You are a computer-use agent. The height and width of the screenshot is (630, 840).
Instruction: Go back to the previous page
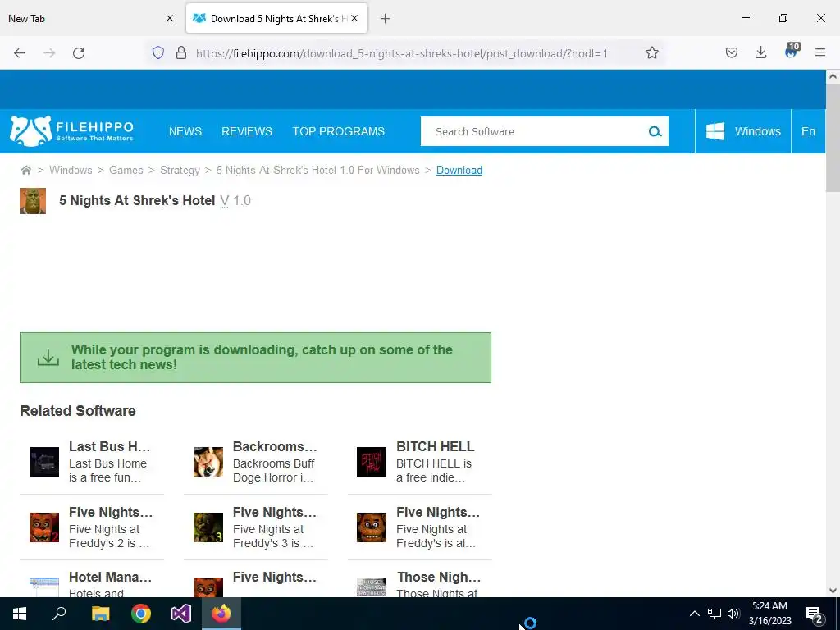(20, 53)
